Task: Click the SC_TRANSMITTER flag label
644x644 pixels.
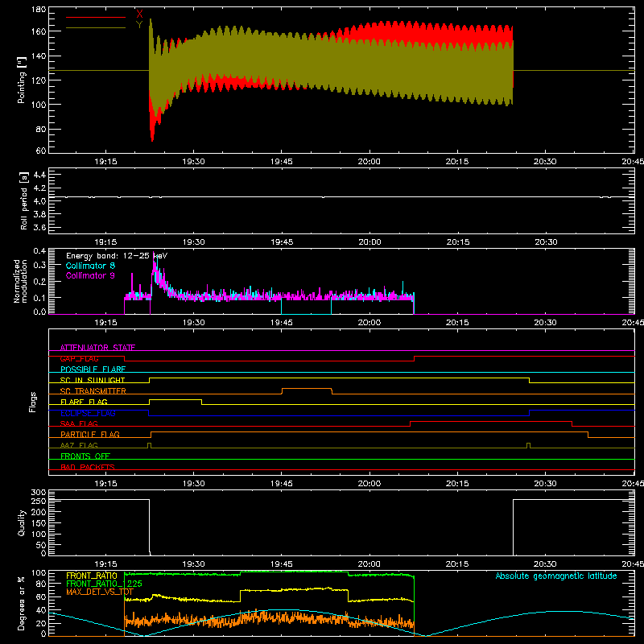Action: (x=93, y=391)
